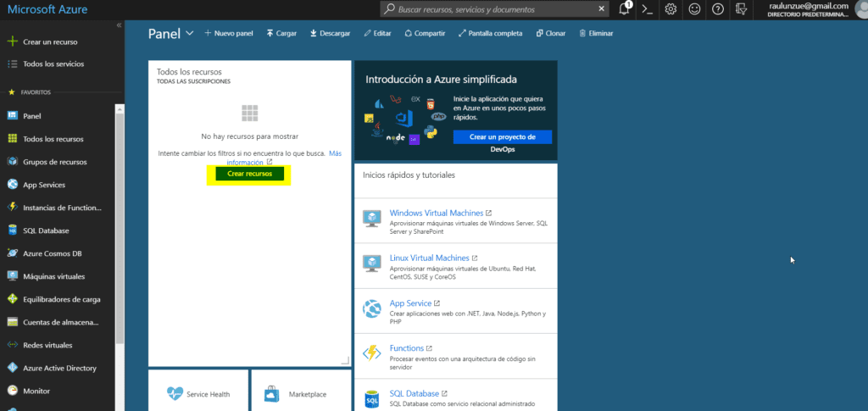The height and width of the screenshot is (411, 868).
Task: Clear the search box with the X
Action: (602, 8)
